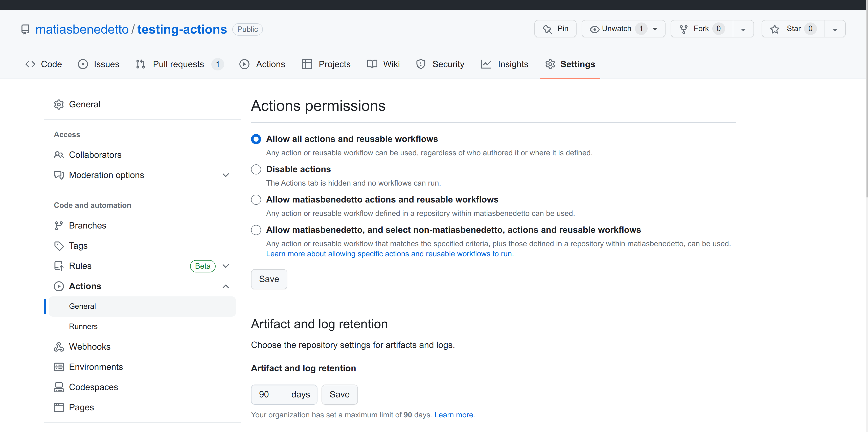The width and height of the screenshot is (868, 432).
Task: Open the Insights tab
Action: coord(505,64)
